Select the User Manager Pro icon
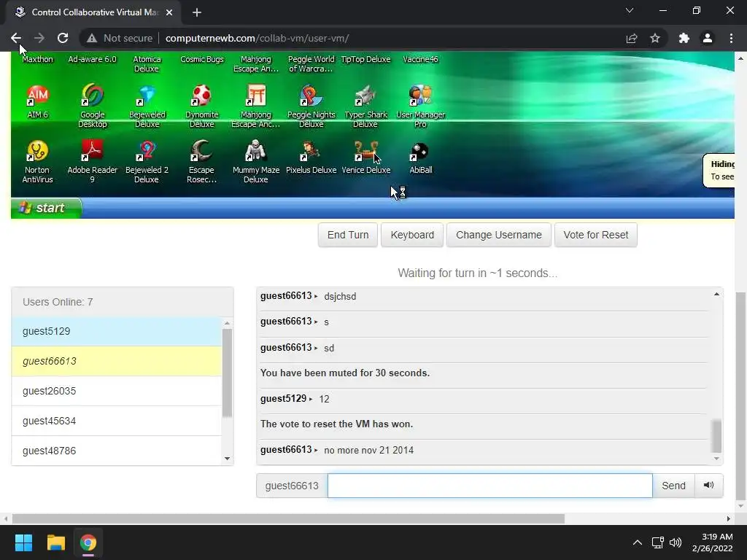This screenshot has width=747, height=560. [x=420, y=96]
